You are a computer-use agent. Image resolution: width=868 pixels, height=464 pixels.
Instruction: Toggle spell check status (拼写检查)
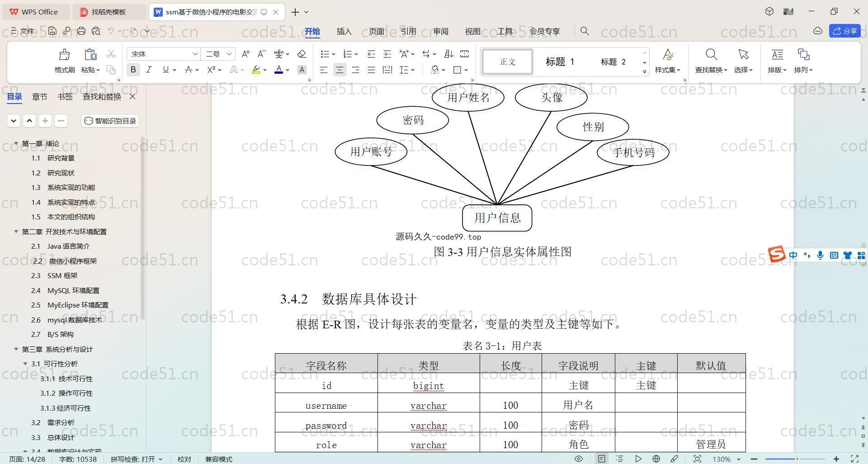136,459
